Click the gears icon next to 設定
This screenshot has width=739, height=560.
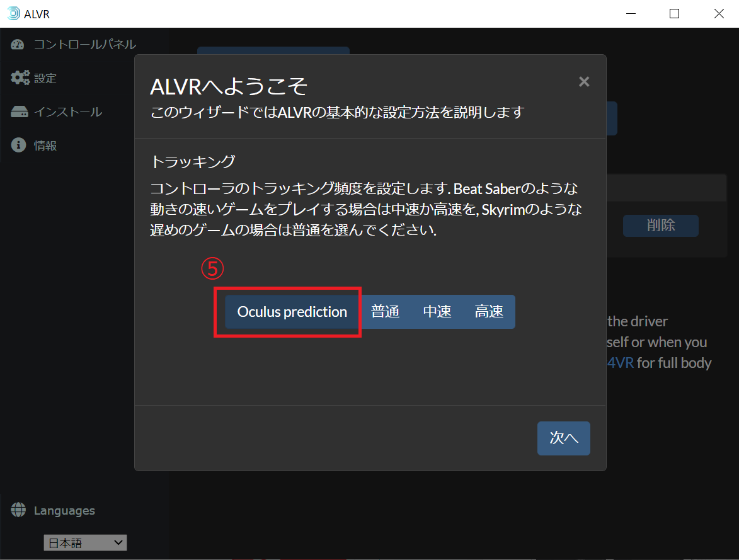coord(20,77)
